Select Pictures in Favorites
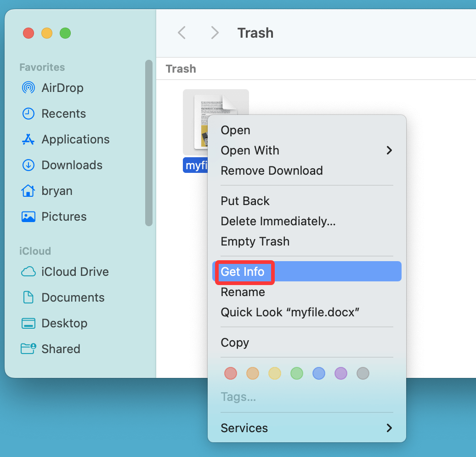 tap(64, 217)
